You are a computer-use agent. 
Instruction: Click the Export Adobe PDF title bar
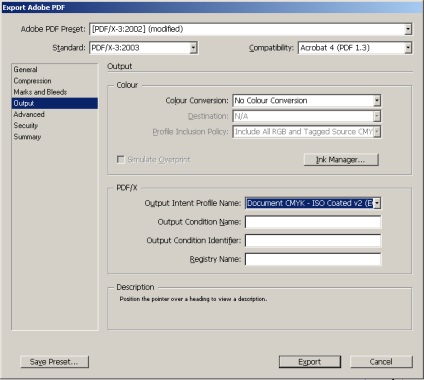coord(212,7)
